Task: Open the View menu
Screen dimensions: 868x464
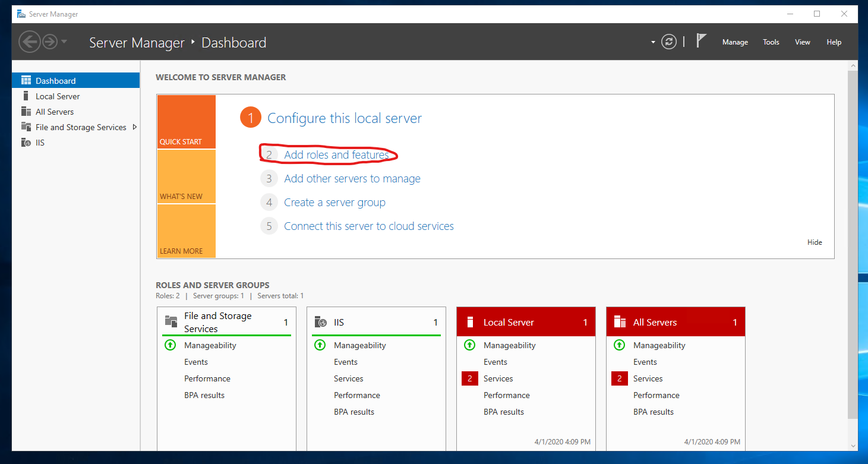Action: click(x=803, y=42)
